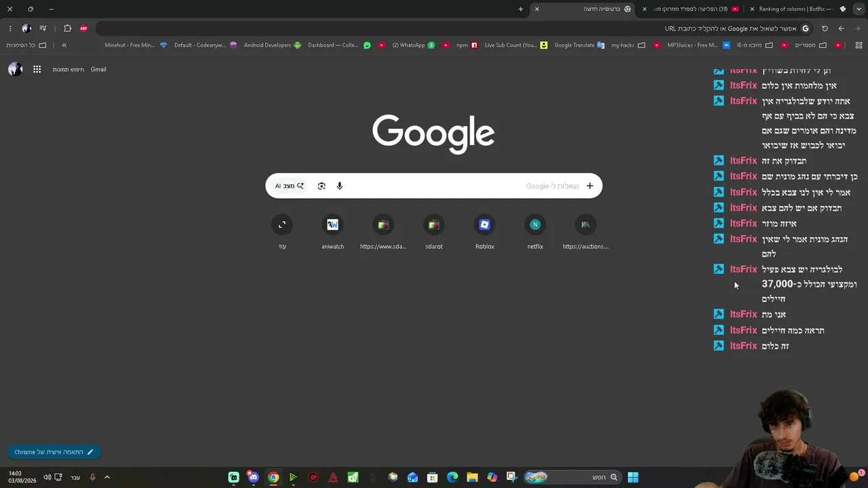868x488 pixels.
Task: Switch input language via עבר indicator
Action: click(75, 477)
